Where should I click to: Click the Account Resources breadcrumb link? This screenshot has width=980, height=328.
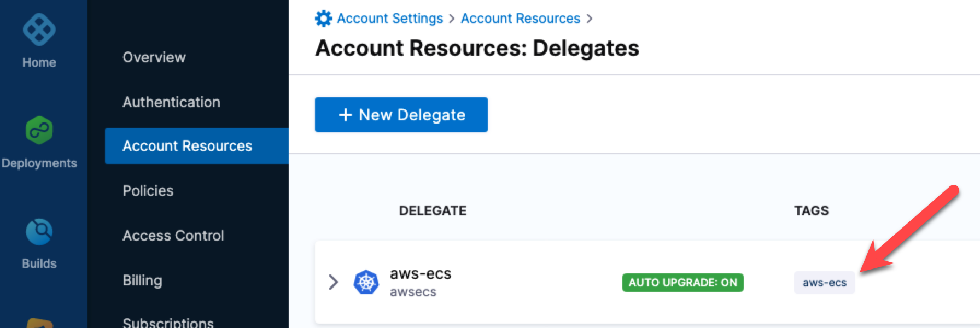click(520, 19)
